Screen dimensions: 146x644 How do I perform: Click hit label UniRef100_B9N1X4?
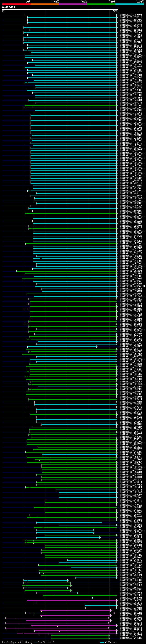coord(131,291)
